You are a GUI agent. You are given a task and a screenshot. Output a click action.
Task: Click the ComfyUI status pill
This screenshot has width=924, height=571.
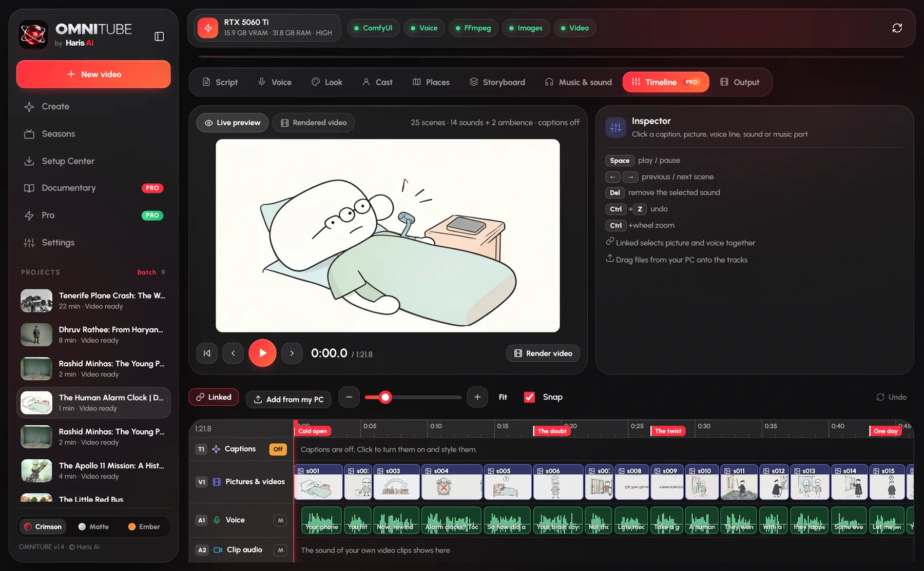tap(373, 28)
